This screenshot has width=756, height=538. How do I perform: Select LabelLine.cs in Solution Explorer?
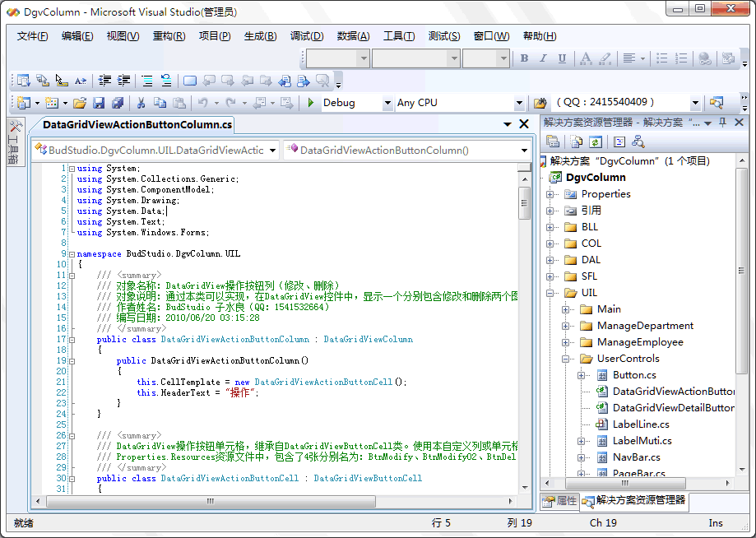641,424
